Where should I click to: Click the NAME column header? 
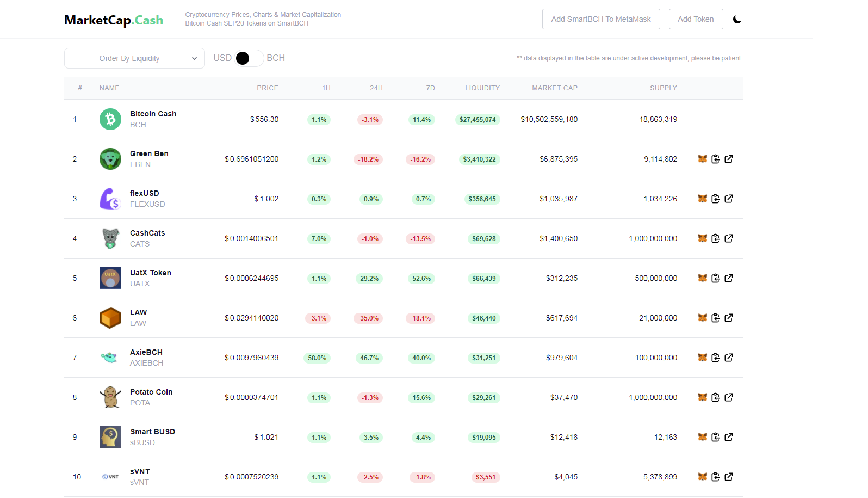pyautogui.click(x=109, y=88)
